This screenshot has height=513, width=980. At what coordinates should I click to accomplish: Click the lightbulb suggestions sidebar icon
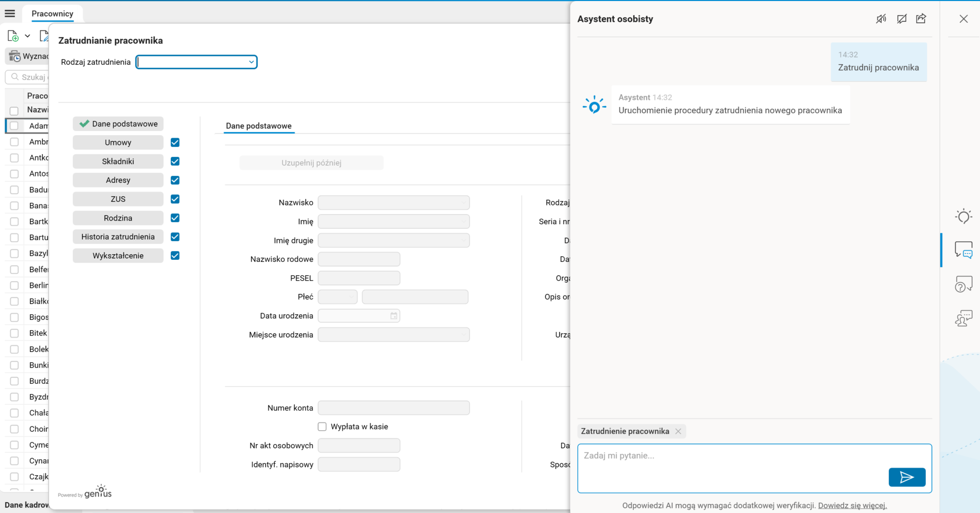tap(963, 216)
